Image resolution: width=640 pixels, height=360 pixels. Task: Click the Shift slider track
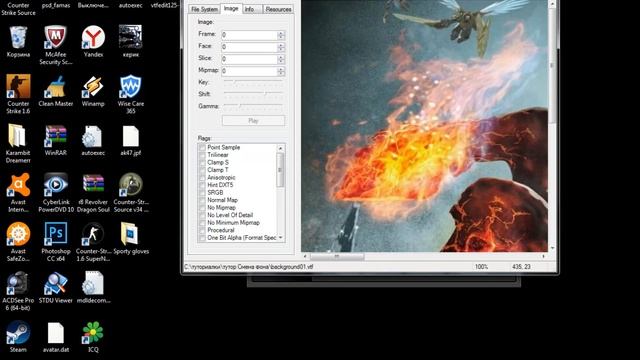pyautogui.click(x=253, y=94)
